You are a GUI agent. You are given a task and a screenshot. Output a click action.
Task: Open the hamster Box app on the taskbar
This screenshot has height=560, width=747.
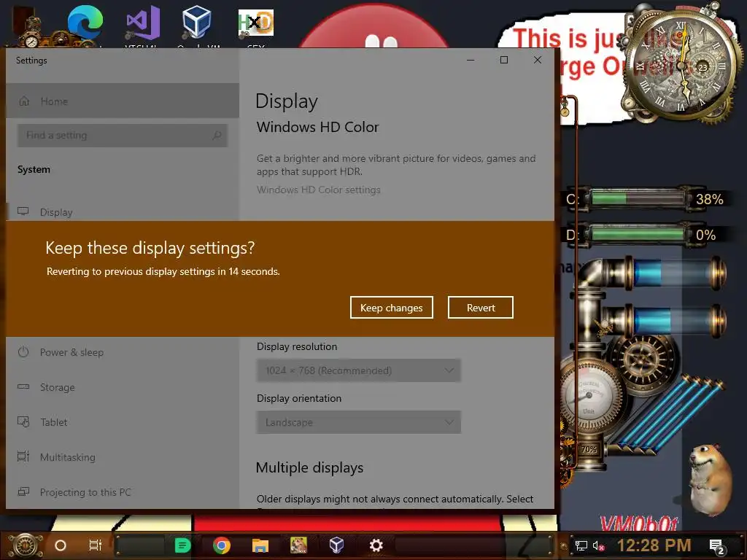298,545
